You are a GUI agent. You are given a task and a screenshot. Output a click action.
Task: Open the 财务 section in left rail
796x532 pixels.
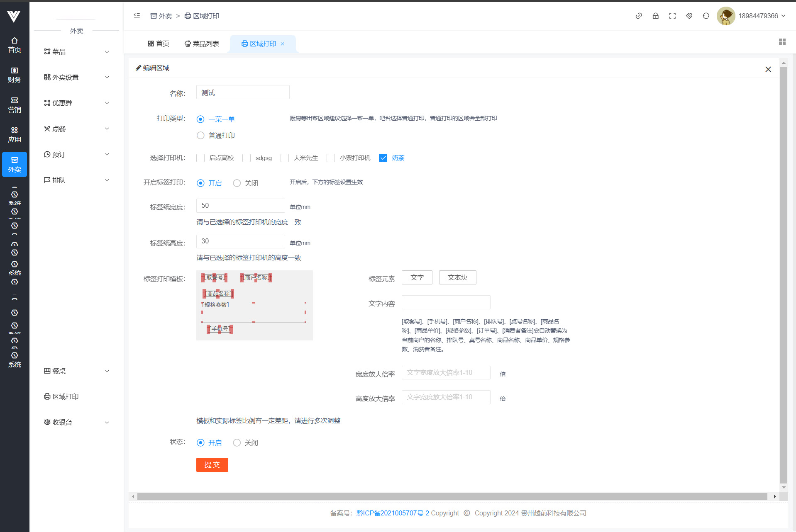[x=15, y=75]
